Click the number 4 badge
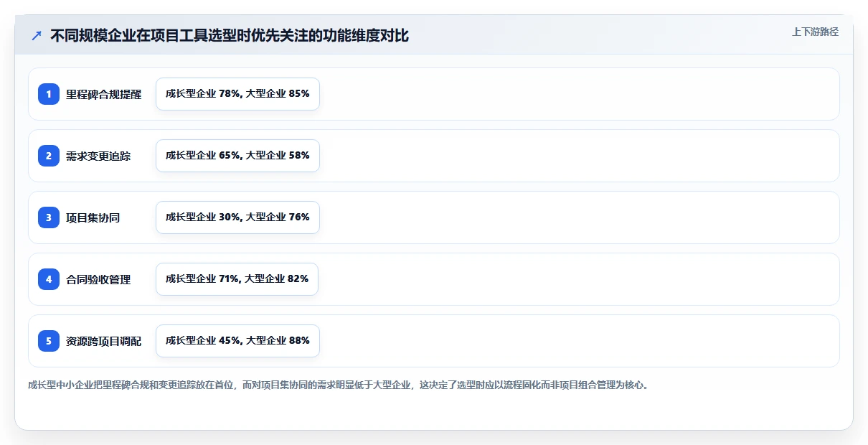Screen dimensions: 868x445 [49, 279]
